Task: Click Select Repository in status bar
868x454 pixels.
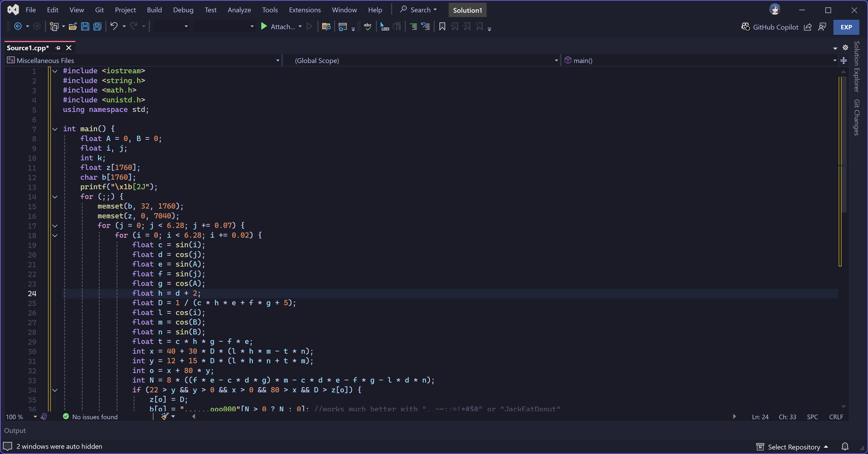Action: coord(792,446)
